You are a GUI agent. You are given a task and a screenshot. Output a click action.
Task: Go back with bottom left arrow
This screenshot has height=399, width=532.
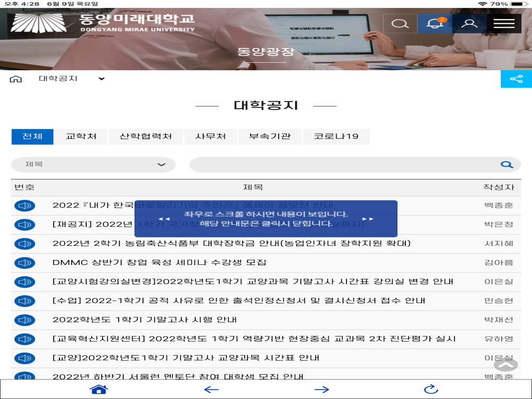(x=211, y=389)
